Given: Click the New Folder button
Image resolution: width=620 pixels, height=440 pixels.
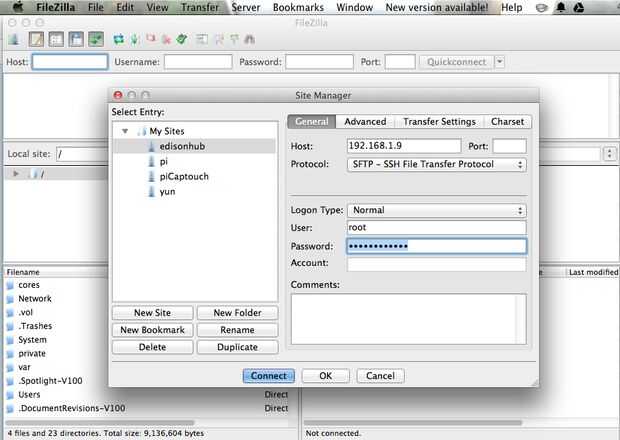Looking at the screenshot, I should click(237, 313).
